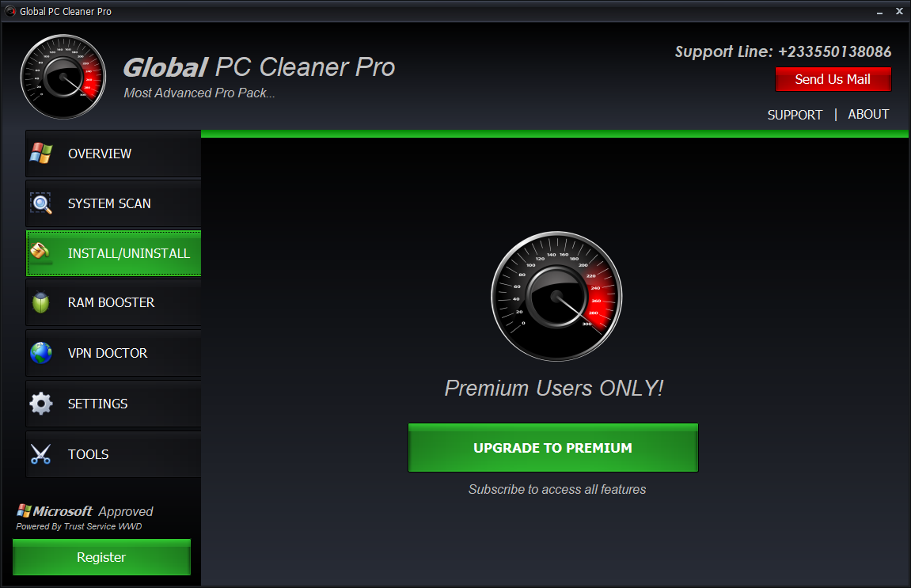Click the gear Settings icon
Image resolution: width=911 pixels, height=588 pixels.
41,404
